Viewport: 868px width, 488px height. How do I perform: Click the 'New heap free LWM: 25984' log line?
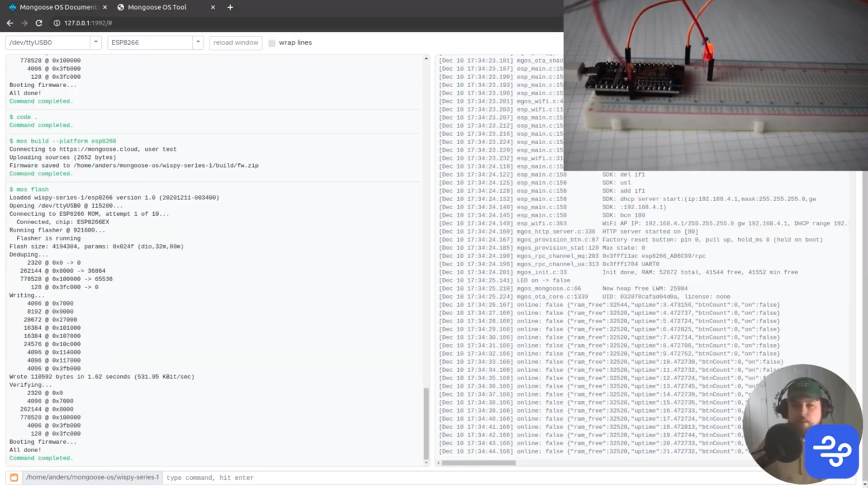click(563, 289)
